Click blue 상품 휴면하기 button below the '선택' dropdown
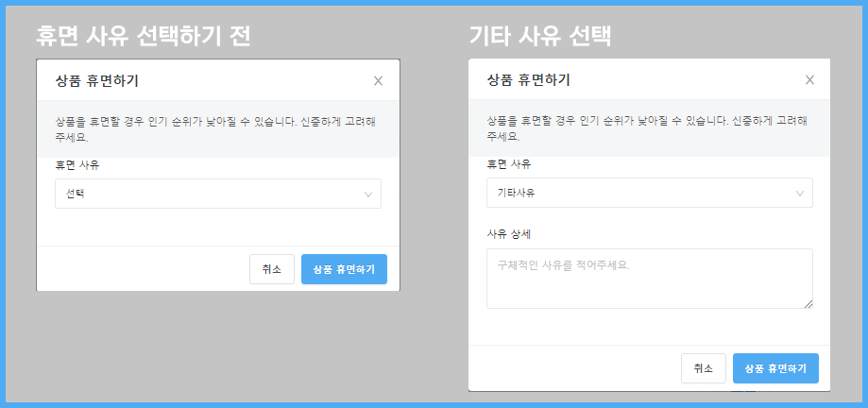 point(344,269)
